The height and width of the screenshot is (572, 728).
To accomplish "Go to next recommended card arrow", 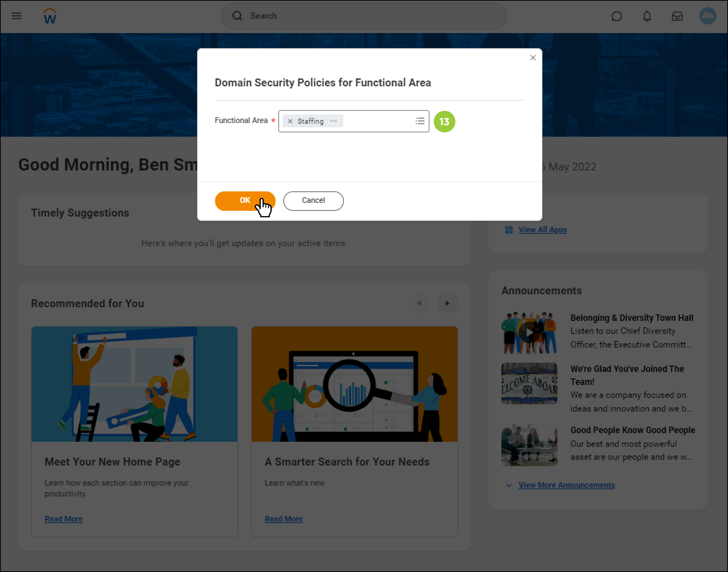I will coord(447,303).
